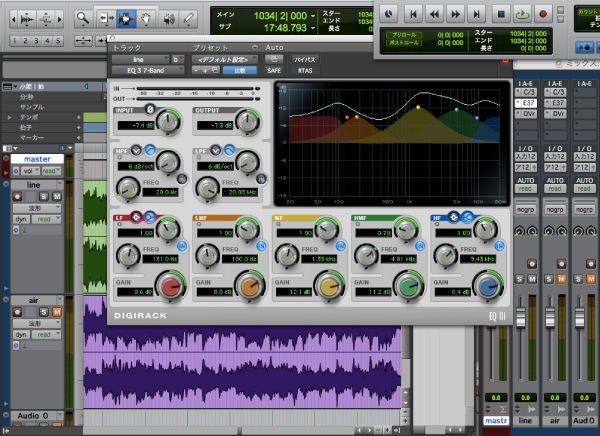Click the air track name in edit window
600x436 pixels.
click(33, 300)
